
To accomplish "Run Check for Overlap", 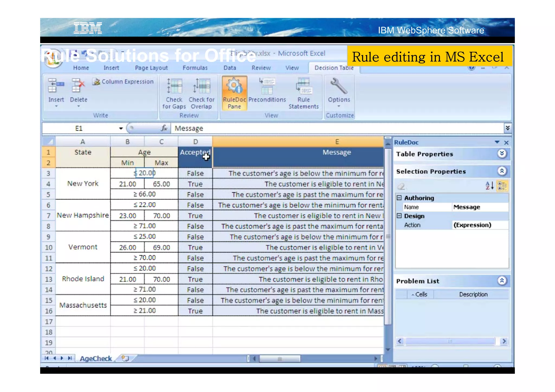I will tap(201, 94).
